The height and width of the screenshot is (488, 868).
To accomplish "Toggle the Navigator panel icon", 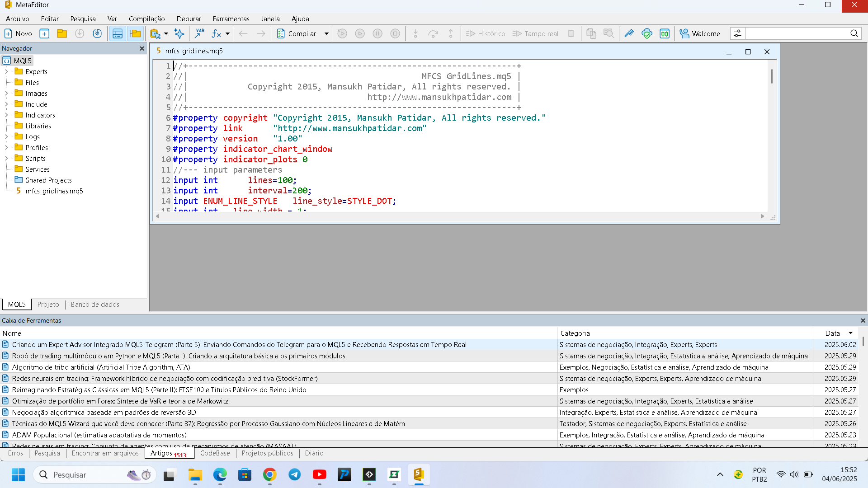I will click(135, 33).
